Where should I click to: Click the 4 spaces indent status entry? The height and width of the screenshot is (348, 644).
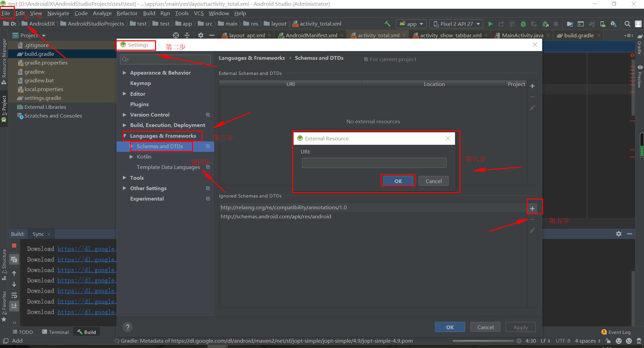point(588,341)
